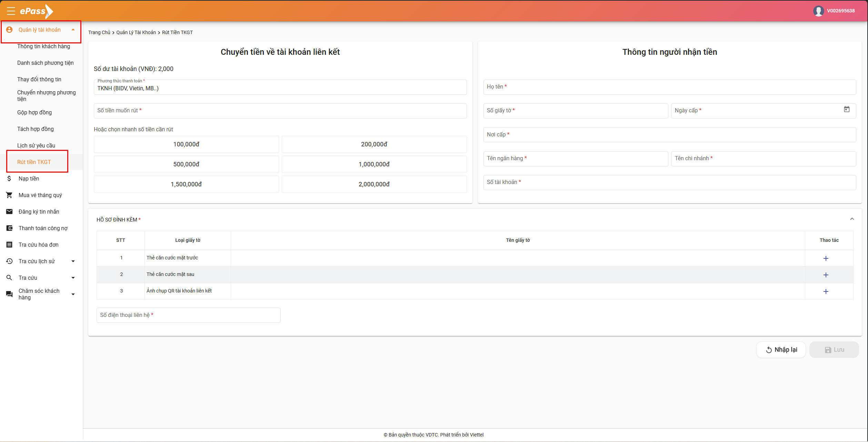Viewport: 868px width, 442px height.
Task: Select the 500,000đ quick amount
Action: pyautogui.click(x=186, y=164)
